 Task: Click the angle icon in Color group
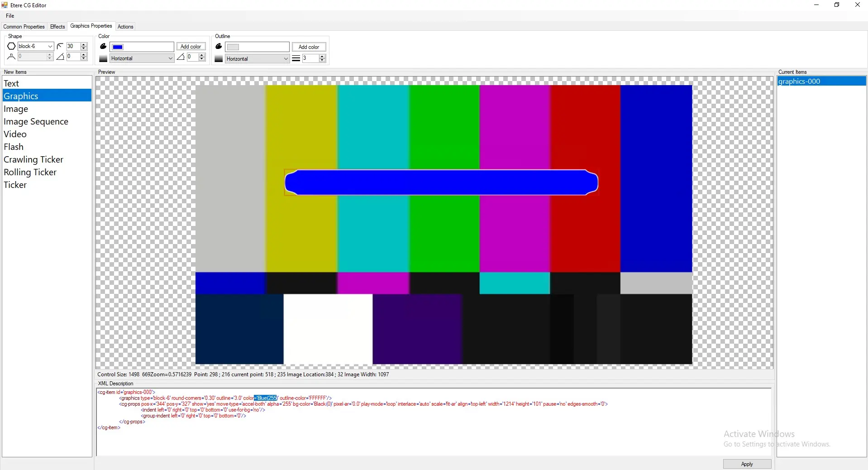(181, 57)
